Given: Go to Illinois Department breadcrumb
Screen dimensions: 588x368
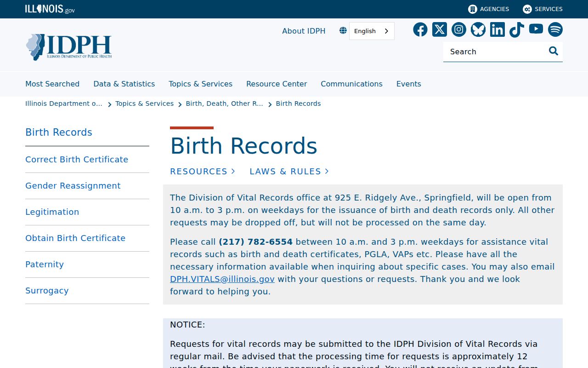Looking at the screenshot, I should pyautogui.click(x=64, y=103).
